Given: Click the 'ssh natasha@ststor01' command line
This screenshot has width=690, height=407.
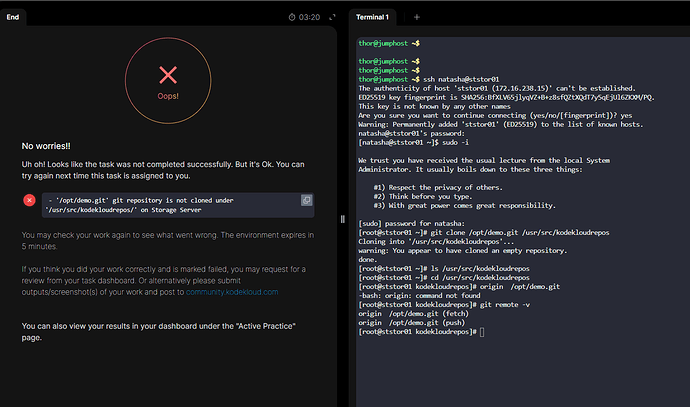Looking at the screenshot, I should (x=429, y=79).
